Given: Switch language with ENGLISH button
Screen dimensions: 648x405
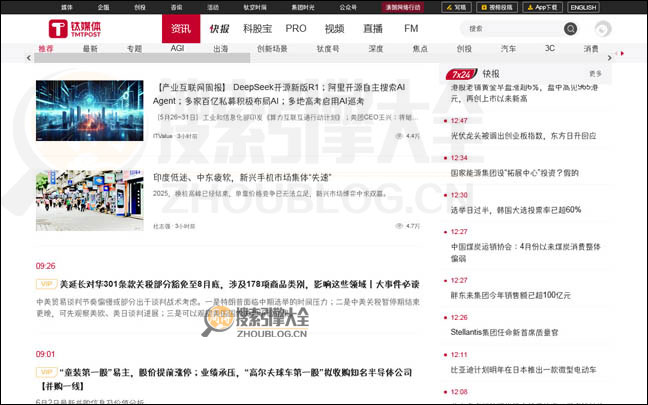Looking at the screenshot, I should point(583,7).
